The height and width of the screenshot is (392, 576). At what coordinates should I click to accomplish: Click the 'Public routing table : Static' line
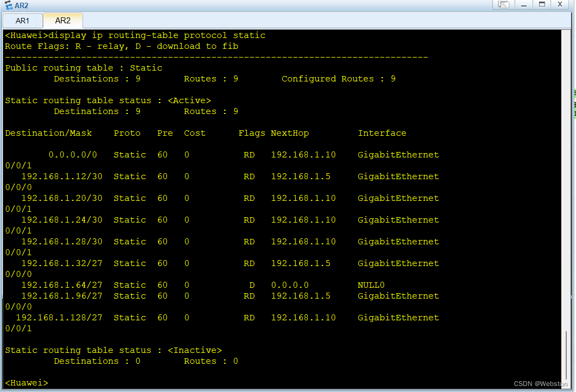[84, 68]
